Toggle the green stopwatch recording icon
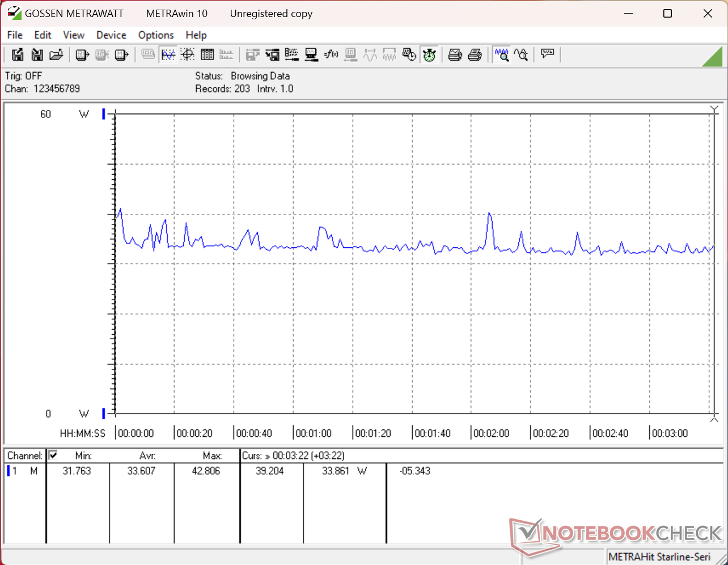Viewport: 728px width, 565px height. pos(429,55)
